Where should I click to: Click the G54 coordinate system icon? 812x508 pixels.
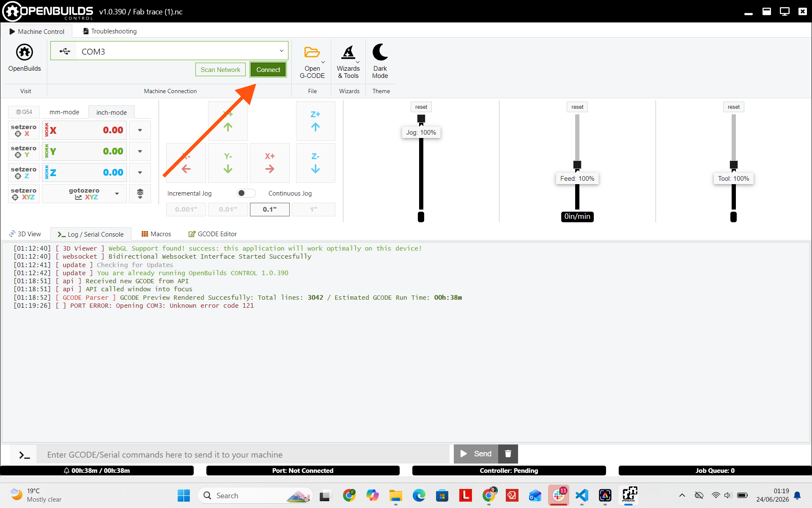pos(24,112)
